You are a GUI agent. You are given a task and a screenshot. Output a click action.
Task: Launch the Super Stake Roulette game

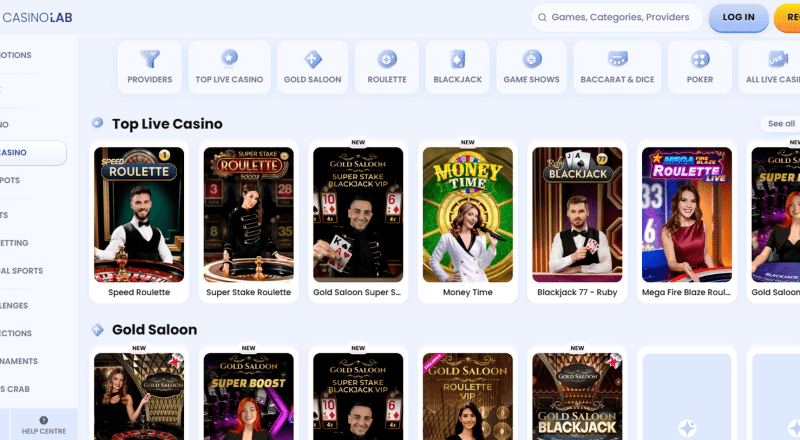click(248, 222)
